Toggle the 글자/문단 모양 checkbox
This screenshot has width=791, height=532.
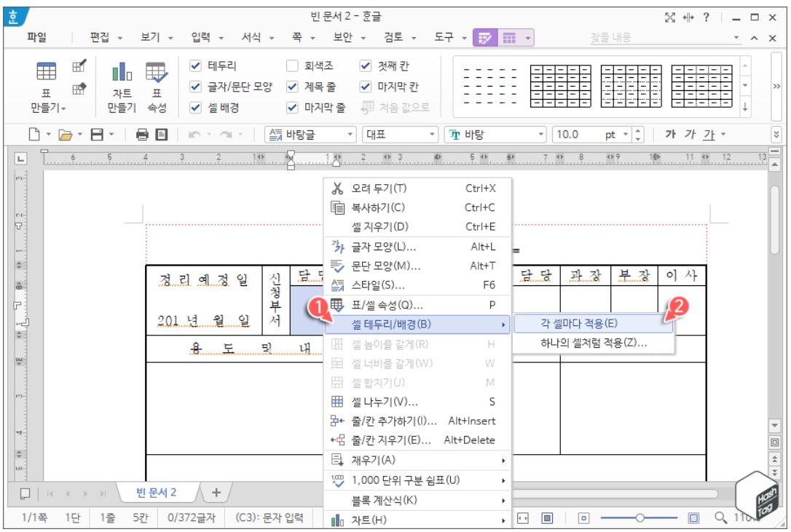pyautogui.click(x=196, y=87)
